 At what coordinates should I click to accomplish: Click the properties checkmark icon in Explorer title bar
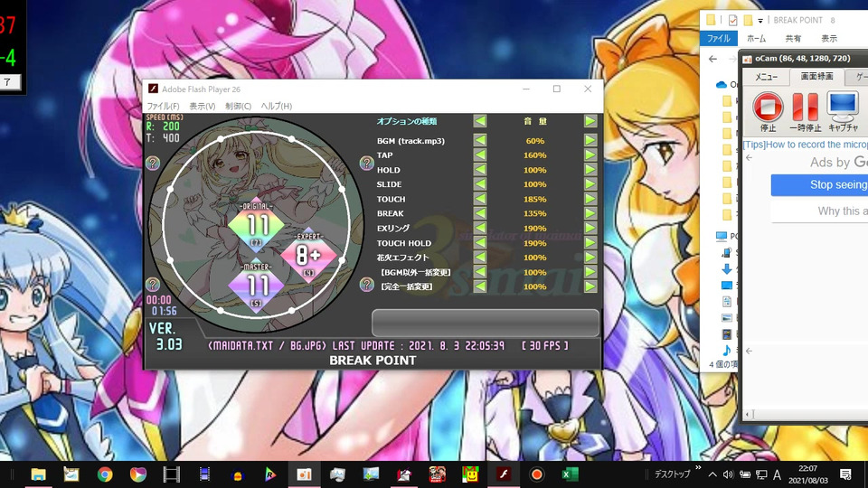[733, 21]
